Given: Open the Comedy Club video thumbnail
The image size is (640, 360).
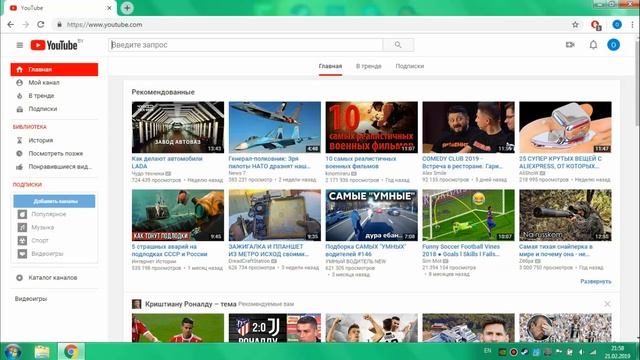Looking at the screenshot, I should (x=468, y=127).
